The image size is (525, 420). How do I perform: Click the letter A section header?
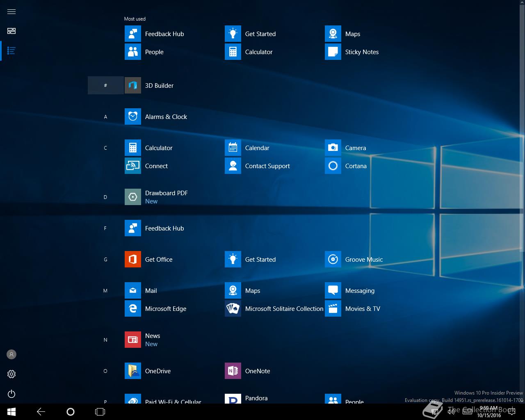click(x=105, y=116)
